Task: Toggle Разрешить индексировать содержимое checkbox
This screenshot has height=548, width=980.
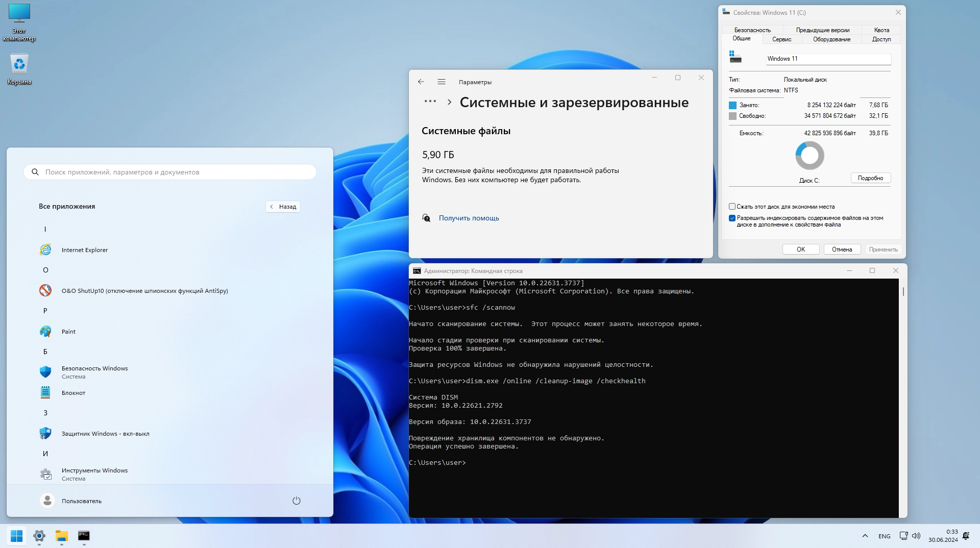Action: (732, 218)
